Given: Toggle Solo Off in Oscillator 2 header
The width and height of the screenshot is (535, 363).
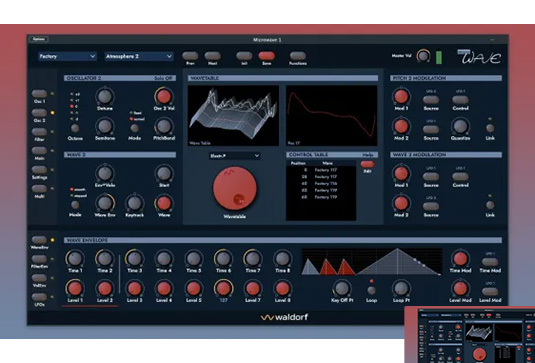Looking at the screenshot, I should [x=163, y=78].
